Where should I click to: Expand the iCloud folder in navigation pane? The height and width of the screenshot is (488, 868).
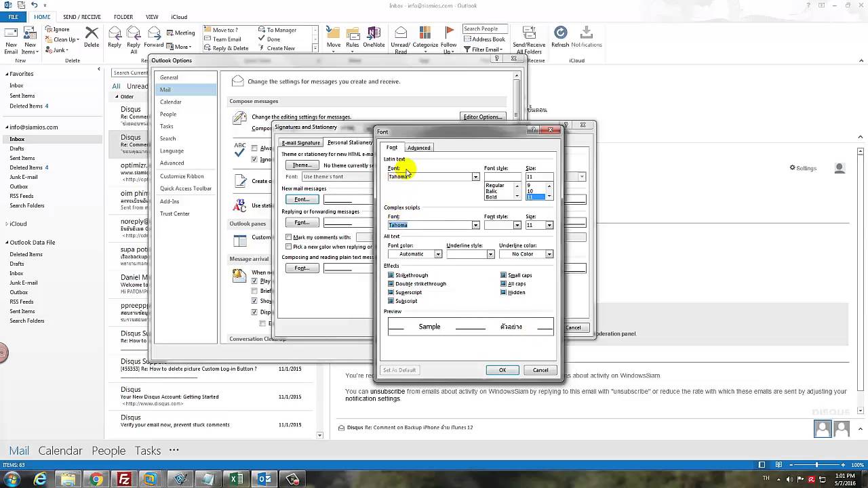[x=7, y=224]
